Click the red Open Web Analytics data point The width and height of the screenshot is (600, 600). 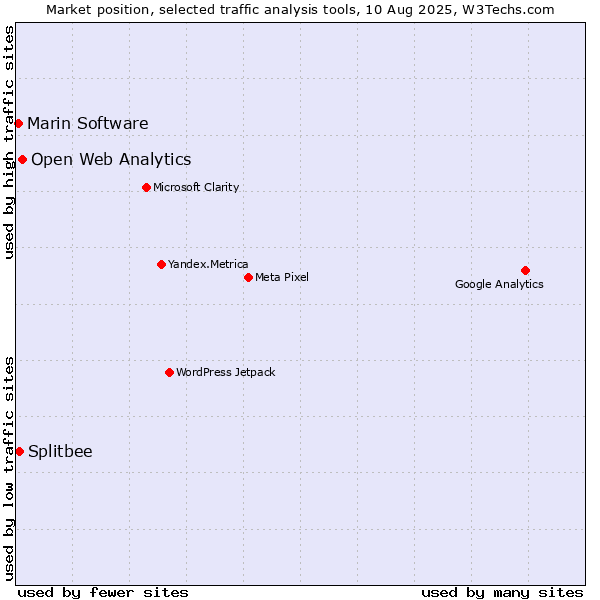point(23,160)
